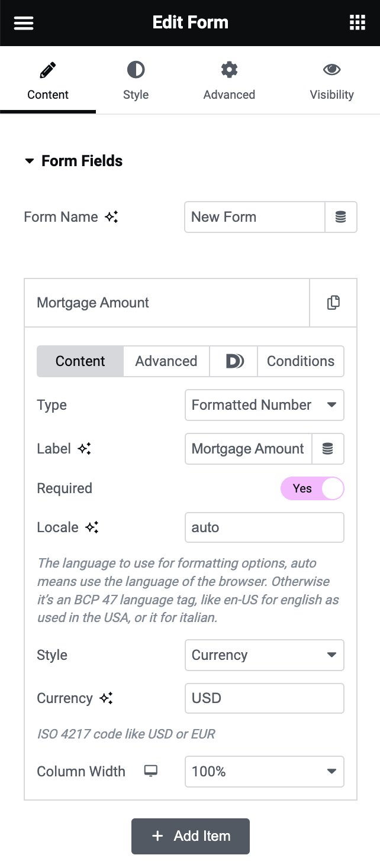Click the Locale input showing auto
Image resolution: width=380 pixels, height=868 pixels.
pyautogui.click(x=265, y=527)
